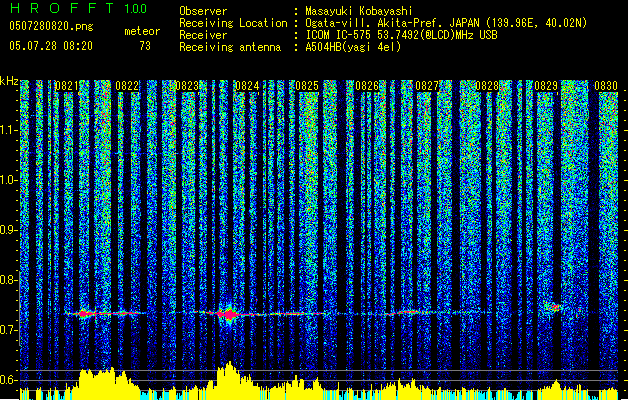This screenshot has height=400, width=629.
Task: Click the 0830 time marker
Action: (606, 86)
